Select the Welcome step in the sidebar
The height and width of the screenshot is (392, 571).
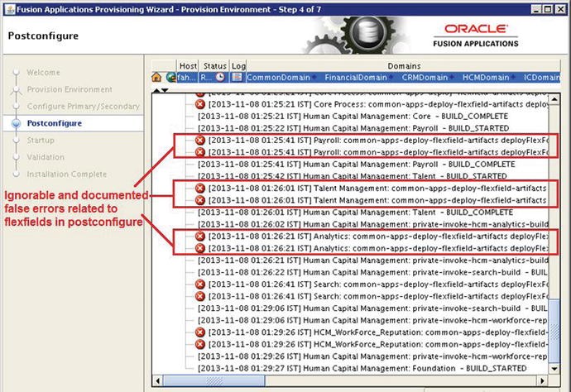(43, 73)
